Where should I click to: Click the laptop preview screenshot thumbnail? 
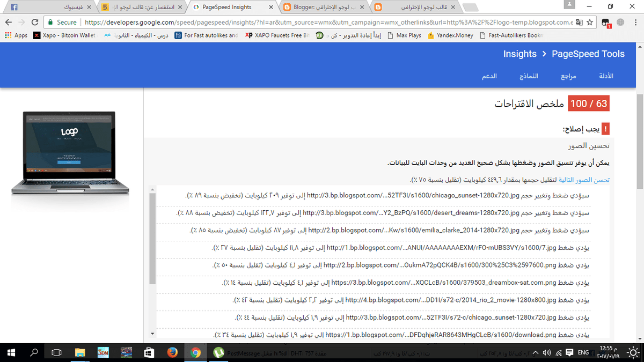(70, 153)
